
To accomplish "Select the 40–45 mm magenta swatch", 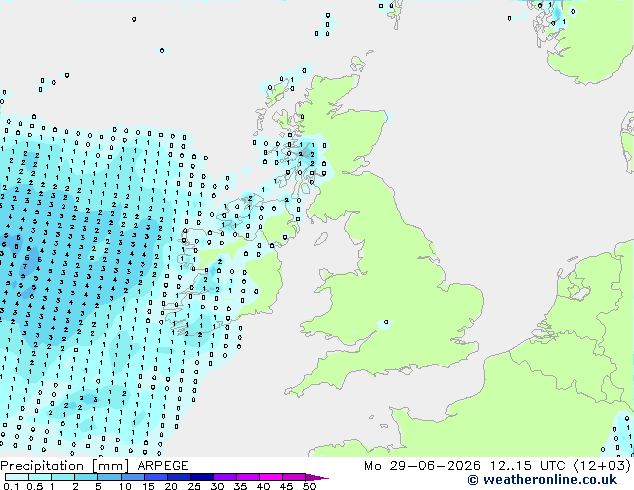I will click(271, 477).
